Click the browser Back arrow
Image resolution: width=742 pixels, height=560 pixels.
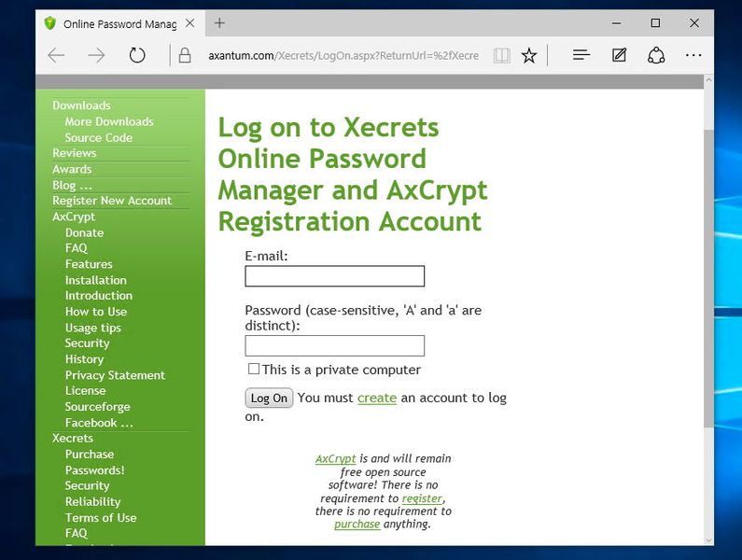56,55
